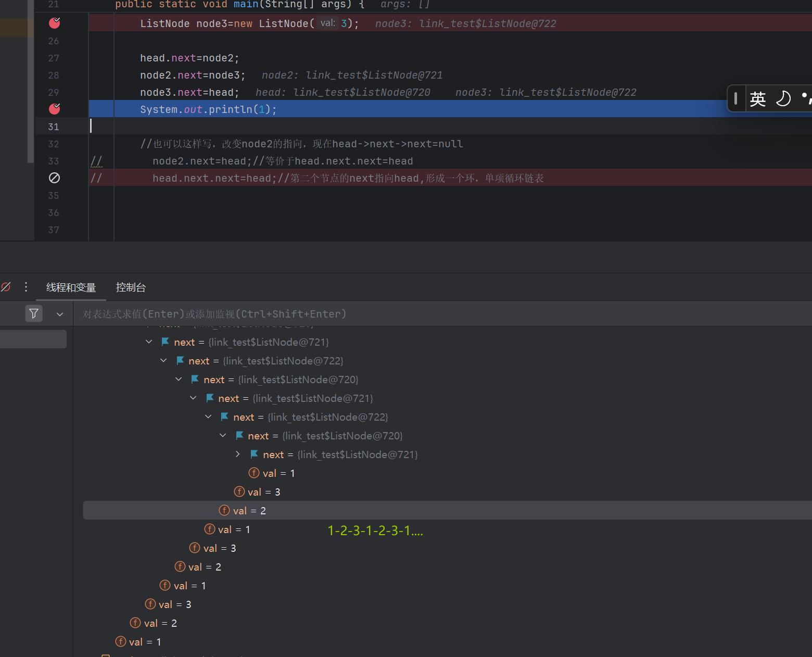Screen dimensions: 812x657
Task: Enable the disabled breakpoint on the head.next.next line
Action: click(54, 178)
